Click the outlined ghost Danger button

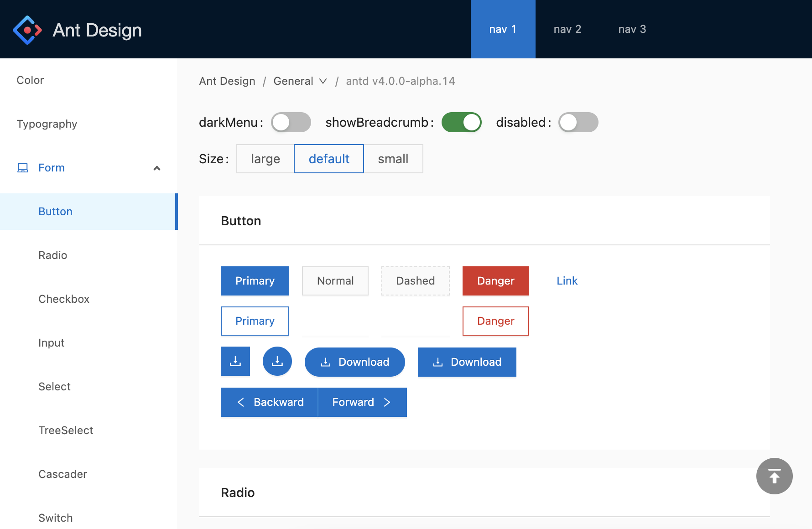point(496,321)
